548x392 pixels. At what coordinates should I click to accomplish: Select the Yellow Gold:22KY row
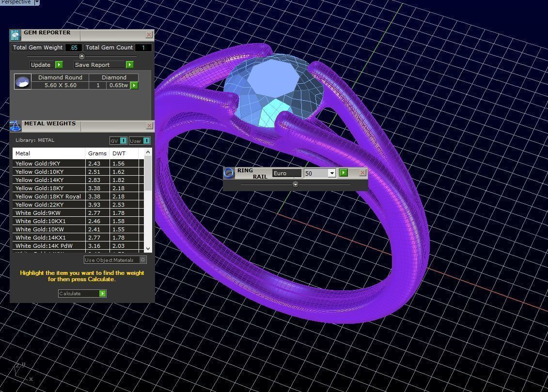point(78,205)
